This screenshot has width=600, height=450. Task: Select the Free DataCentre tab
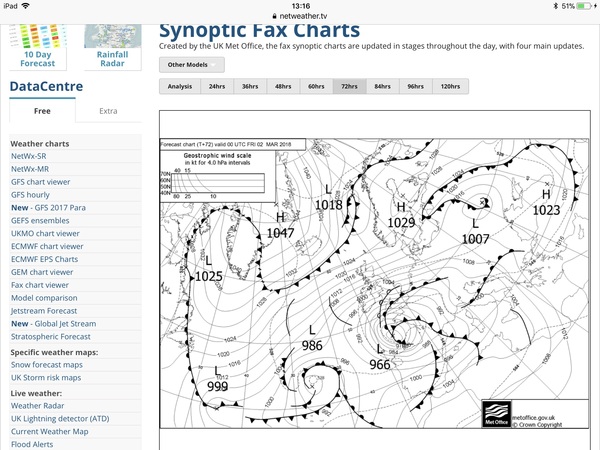coord(42,111)
